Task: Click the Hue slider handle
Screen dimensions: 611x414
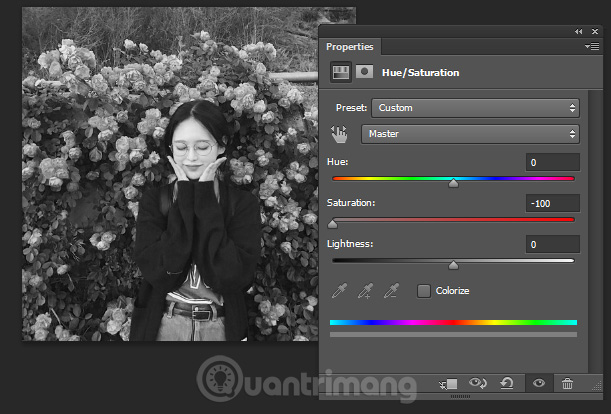Action: [x=453, y=183]
